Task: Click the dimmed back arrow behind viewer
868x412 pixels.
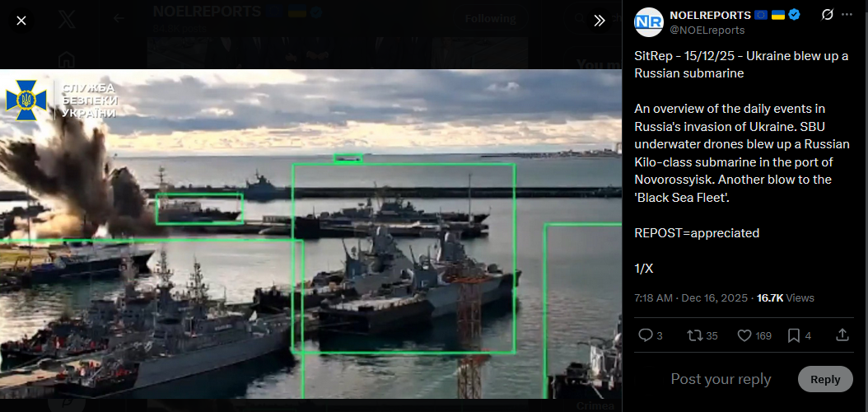Action: pos(119,18)
